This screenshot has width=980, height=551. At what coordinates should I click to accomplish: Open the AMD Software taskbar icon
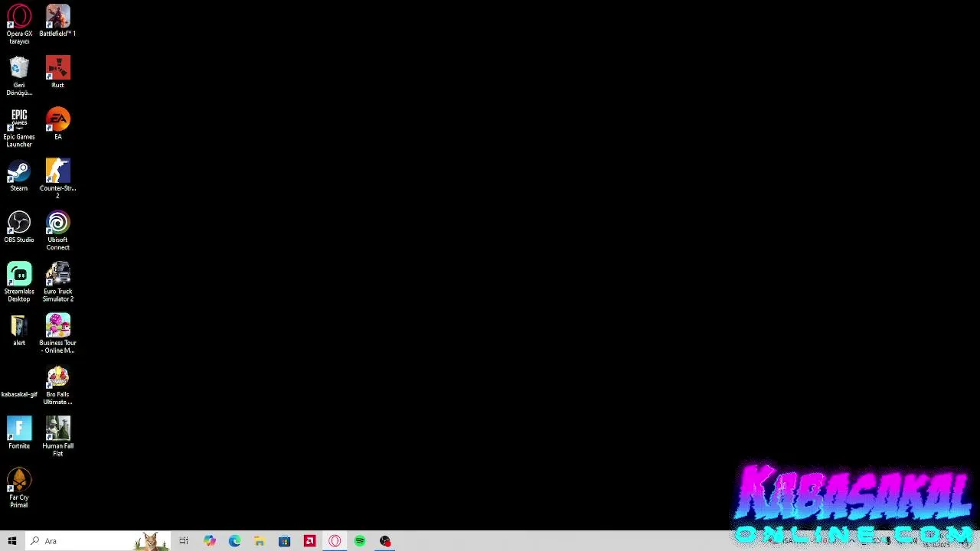pyautogui.click(x=309, y=541)
